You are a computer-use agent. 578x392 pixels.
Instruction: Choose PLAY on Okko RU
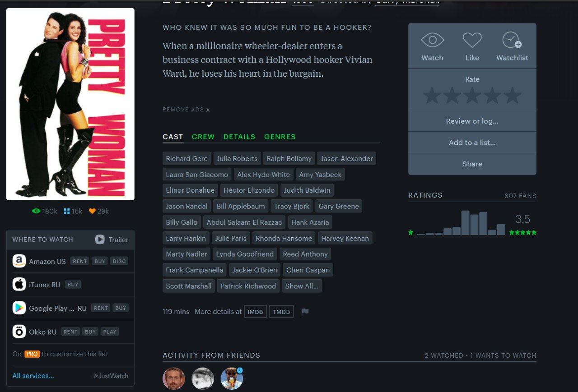tap(110, 332)
